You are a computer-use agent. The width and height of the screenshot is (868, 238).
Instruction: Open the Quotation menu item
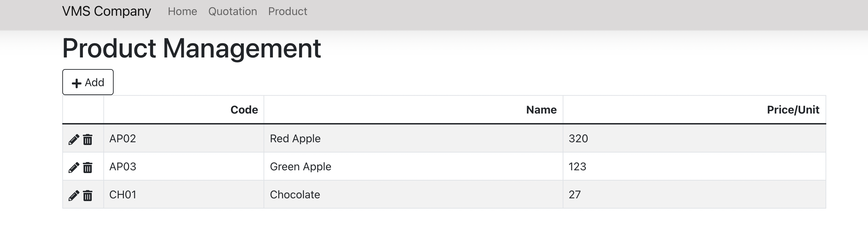[233, 11]
